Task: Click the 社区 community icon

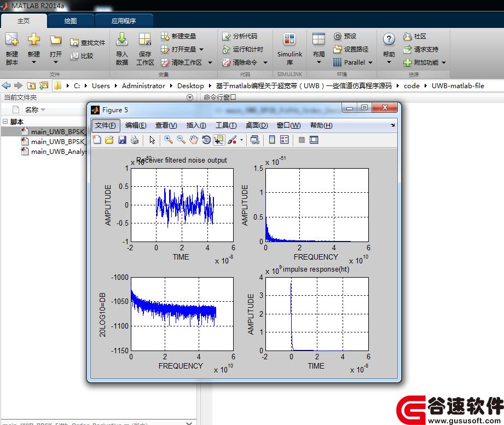Action: click(408, 36)
